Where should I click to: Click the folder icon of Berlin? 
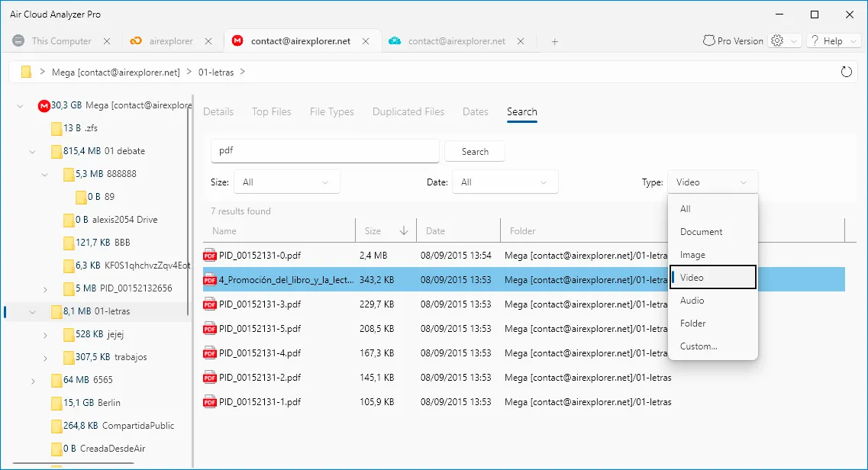56,403
